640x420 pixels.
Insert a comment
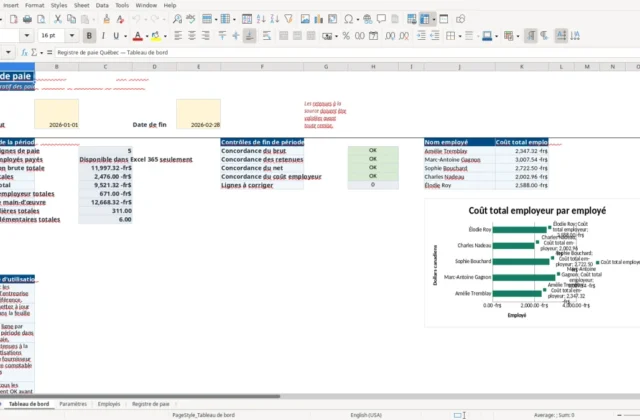pyautogui.click(x=381, y=19)
